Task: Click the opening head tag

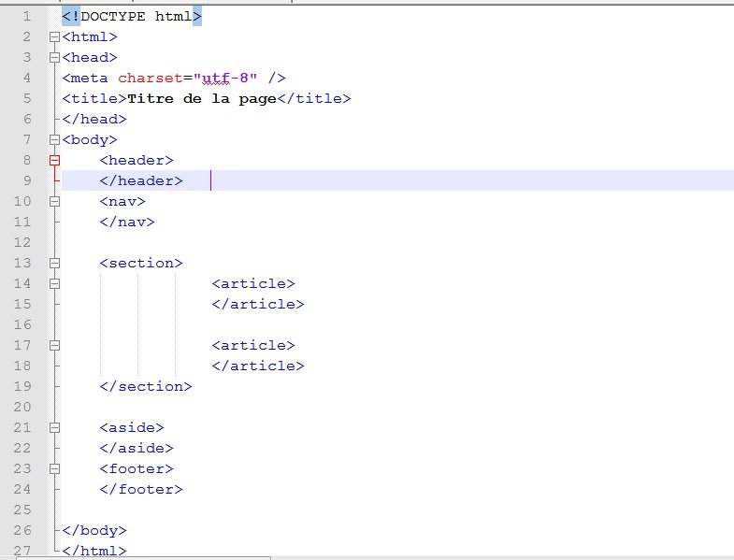Action: [x=90, y=58]
